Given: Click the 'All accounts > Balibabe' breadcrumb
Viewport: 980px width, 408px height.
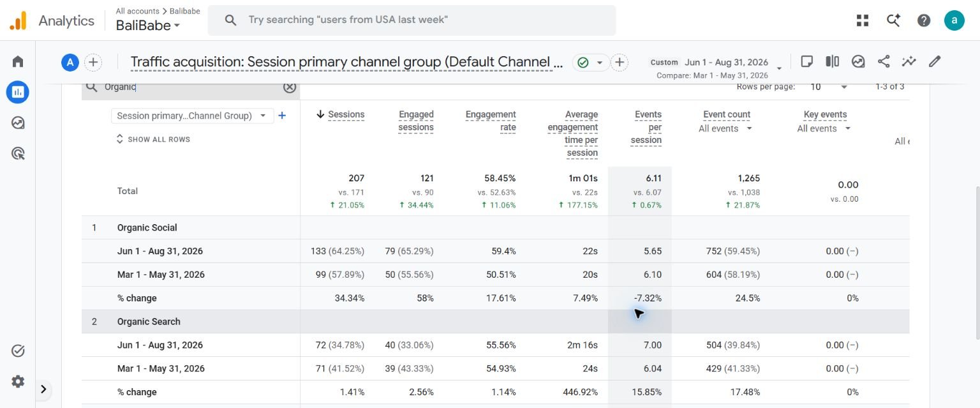Looking at the screenshot, I should [x=158, y=11].
